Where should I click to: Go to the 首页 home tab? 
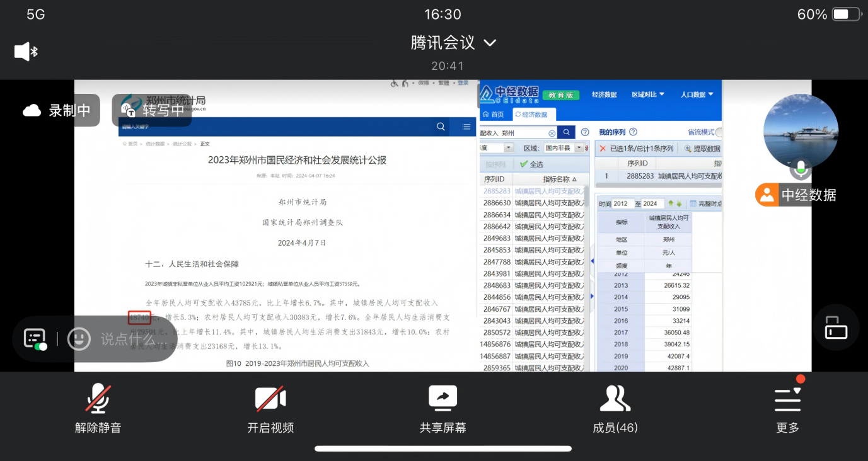pyautogui.click(x=494, y=114)
